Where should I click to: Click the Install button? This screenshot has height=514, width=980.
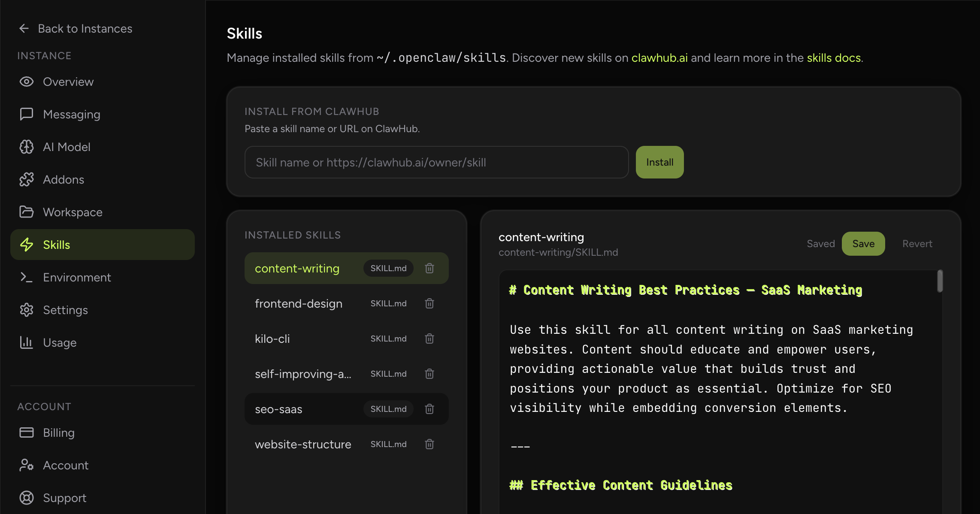[659, 162]
